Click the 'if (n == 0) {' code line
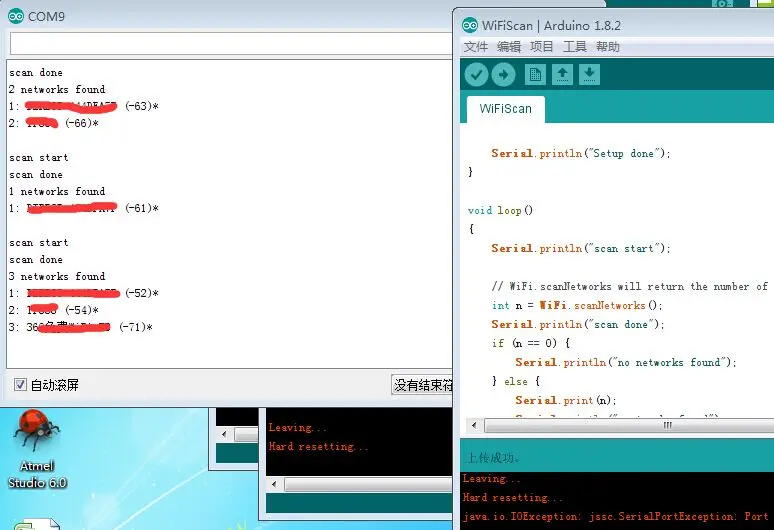 [x=531, y=343]
